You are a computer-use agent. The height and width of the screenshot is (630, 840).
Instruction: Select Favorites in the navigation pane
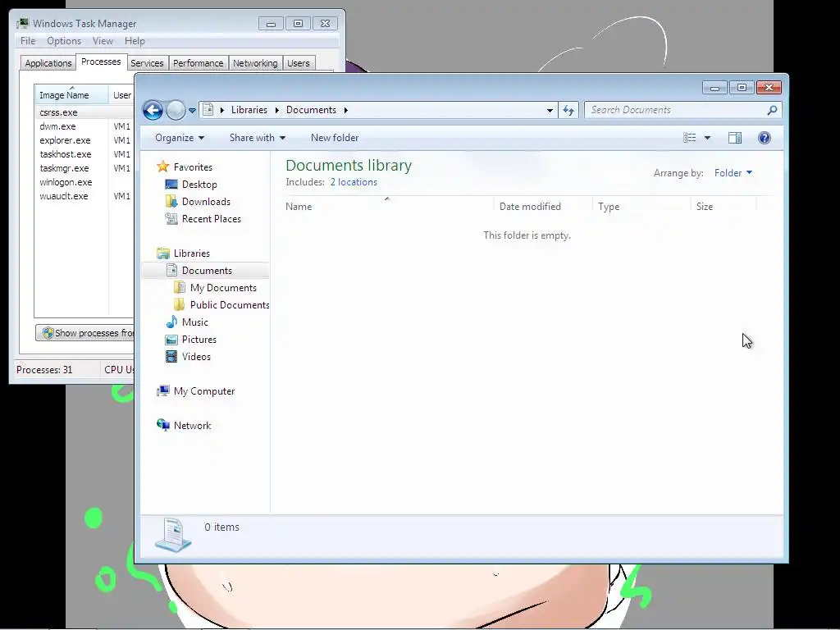point(193,167)
